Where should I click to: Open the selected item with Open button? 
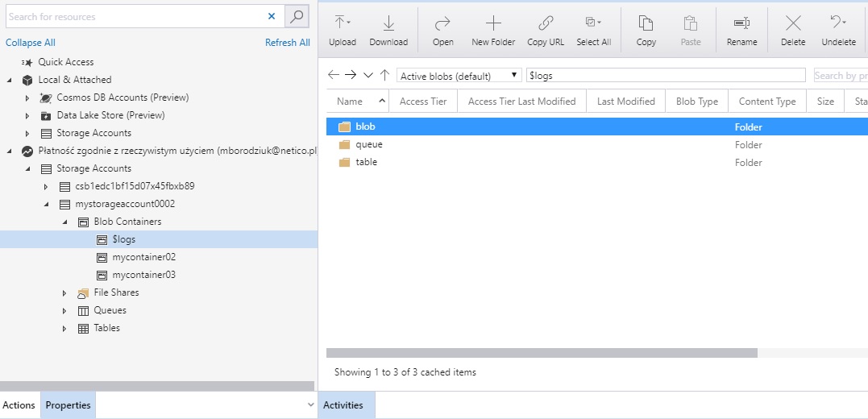[442, 31]
